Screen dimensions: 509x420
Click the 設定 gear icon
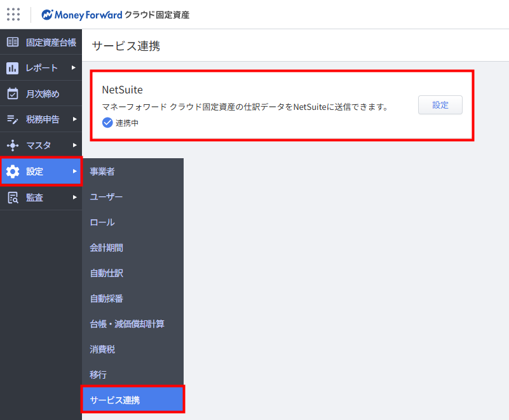coord(13,172)
